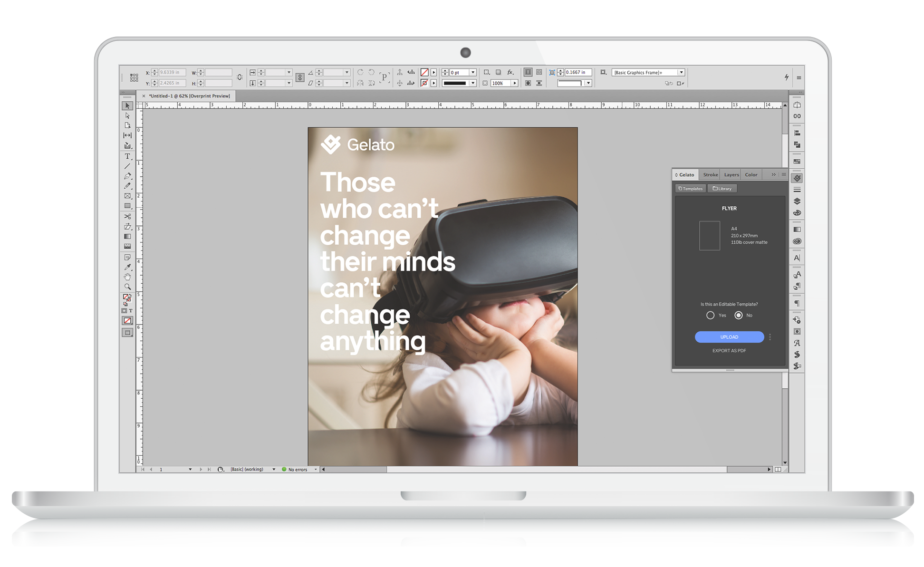The image size is (924, 567).
Task: Expand the preflight No errors menu
Action: point(316,470)
